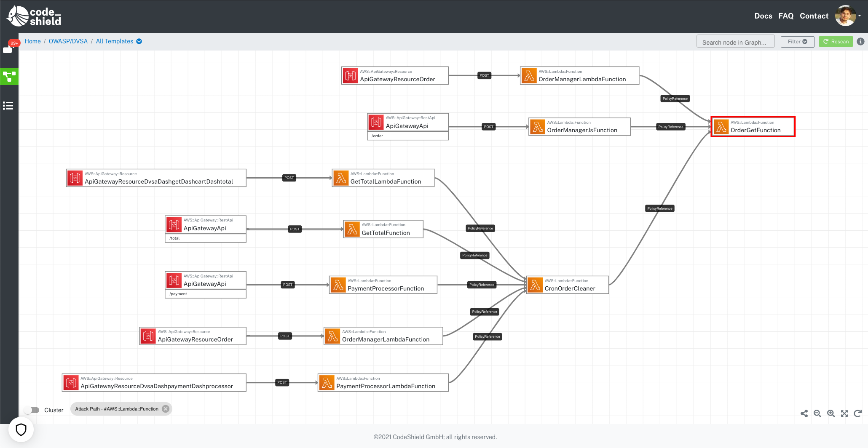The width and height of the screenshot is (868, 448).
Task: Open the Filter dropdown
Action: tap(797, 42)
